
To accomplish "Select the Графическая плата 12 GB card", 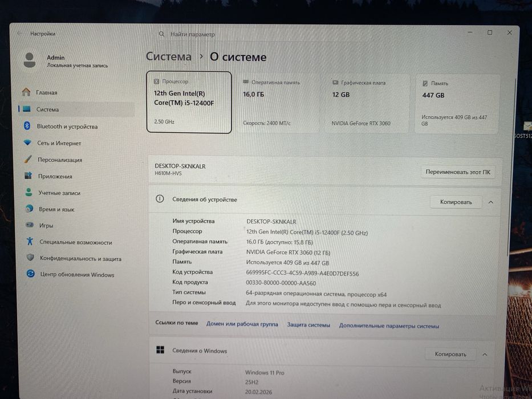I will point(367,104).
